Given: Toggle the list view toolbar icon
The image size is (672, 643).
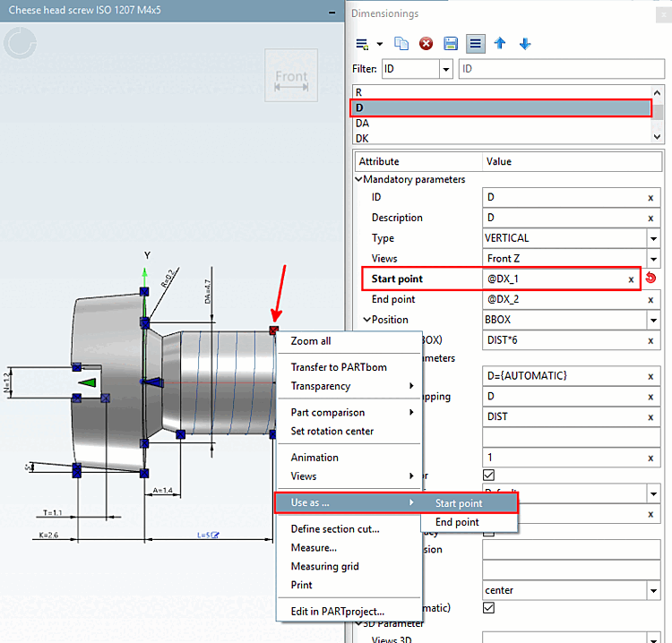Looking at the screenshot, I should tap(476, 44).
